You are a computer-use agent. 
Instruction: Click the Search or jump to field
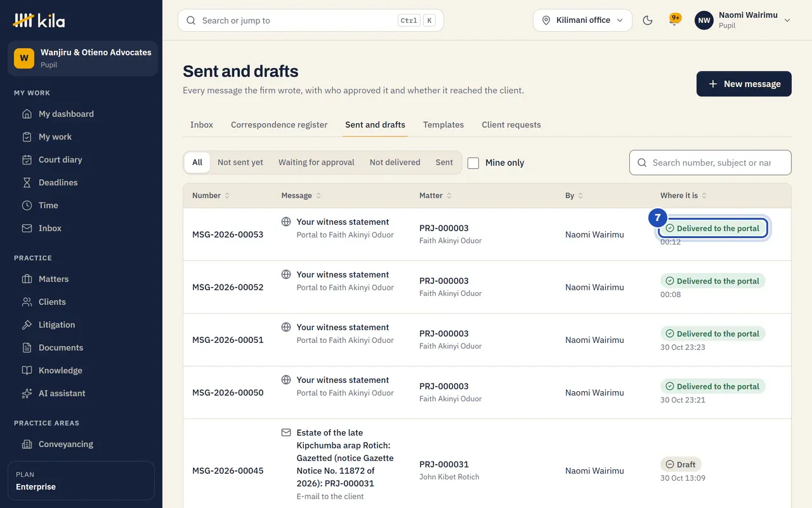[311, 20]
